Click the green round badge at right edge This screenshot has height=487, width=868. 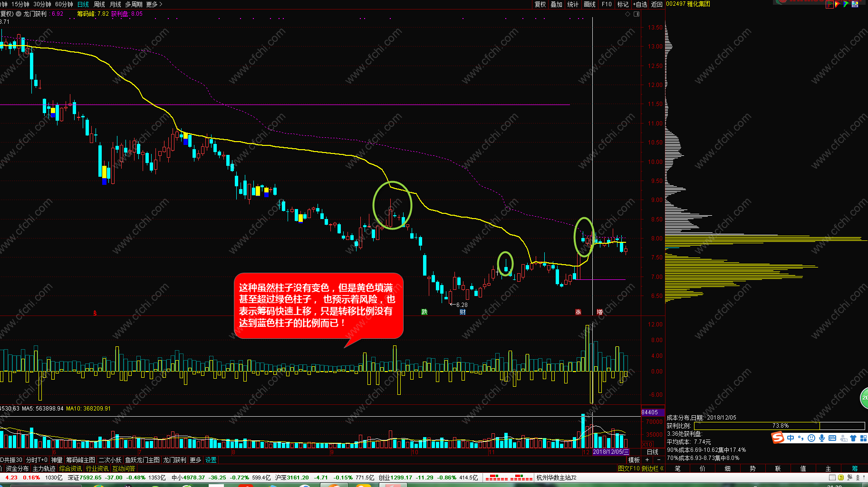pyautogui.click(x=864, y=398)
